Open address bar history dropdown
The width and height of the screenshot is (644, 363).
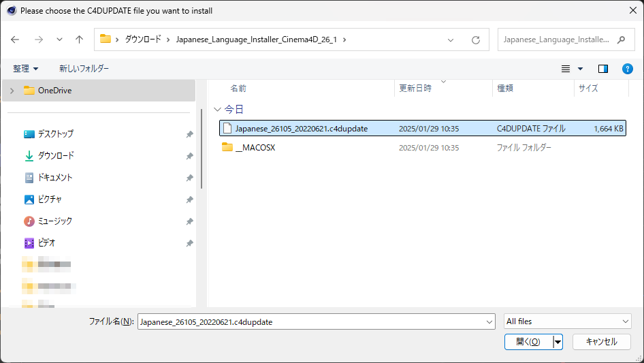pos(451,40)
